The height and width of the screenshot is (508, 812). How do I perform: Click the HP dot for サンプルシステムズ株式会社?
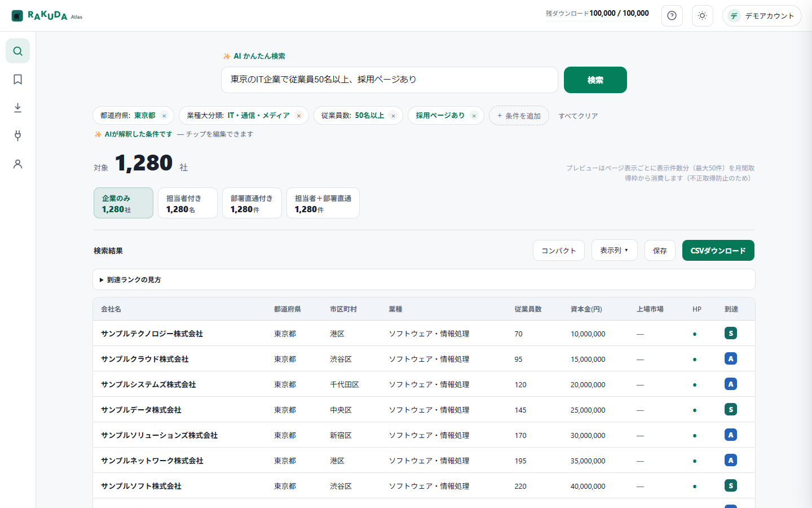[x=694, y=385]
